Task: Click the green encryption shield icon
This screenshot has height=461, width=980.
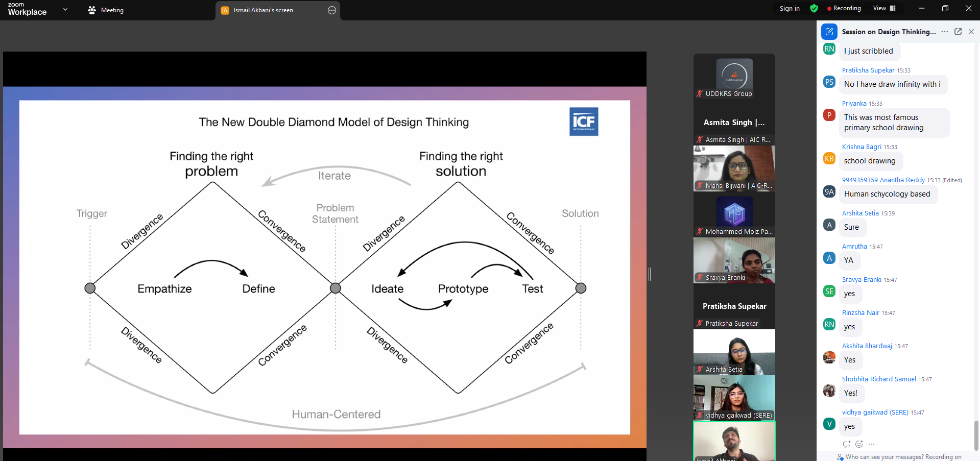Action: click(x=814, y=8)
